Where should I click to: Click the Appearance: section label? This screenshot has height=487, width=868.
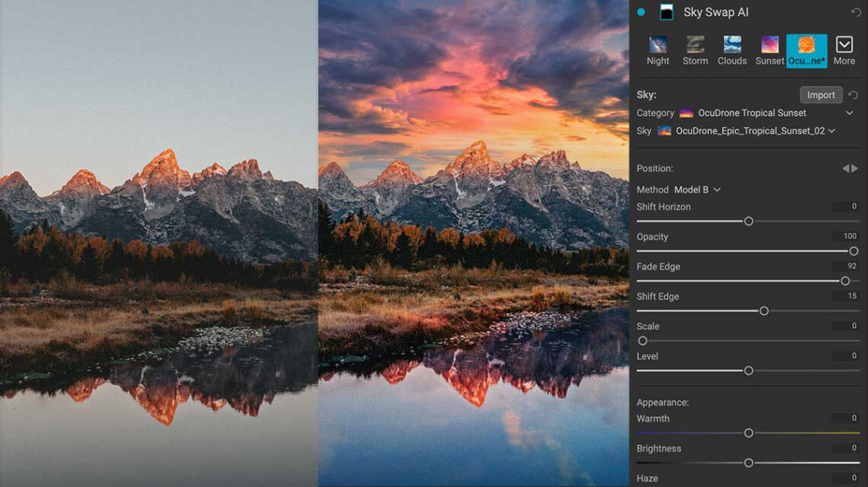point(662,403)
